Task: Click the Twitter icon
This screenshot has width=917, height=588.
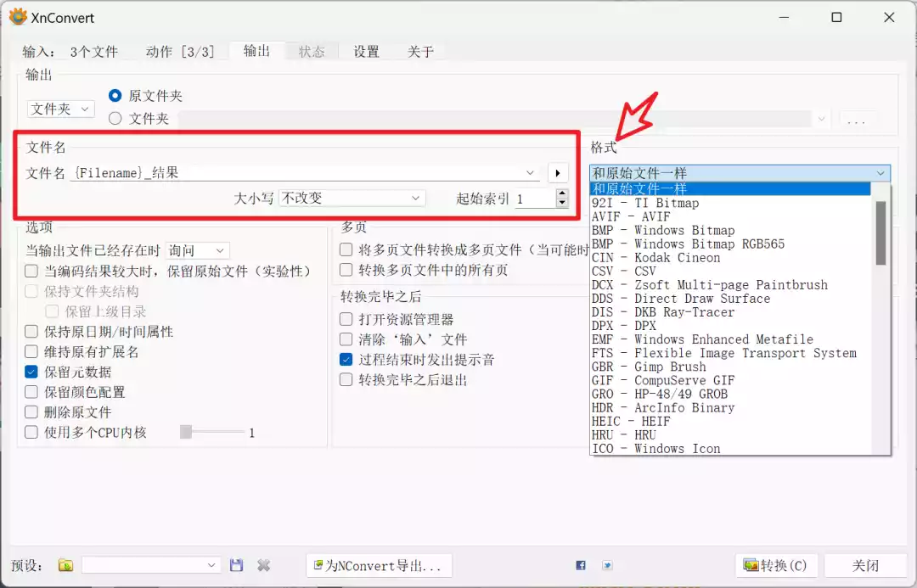Action: click(x=608, y=565)
